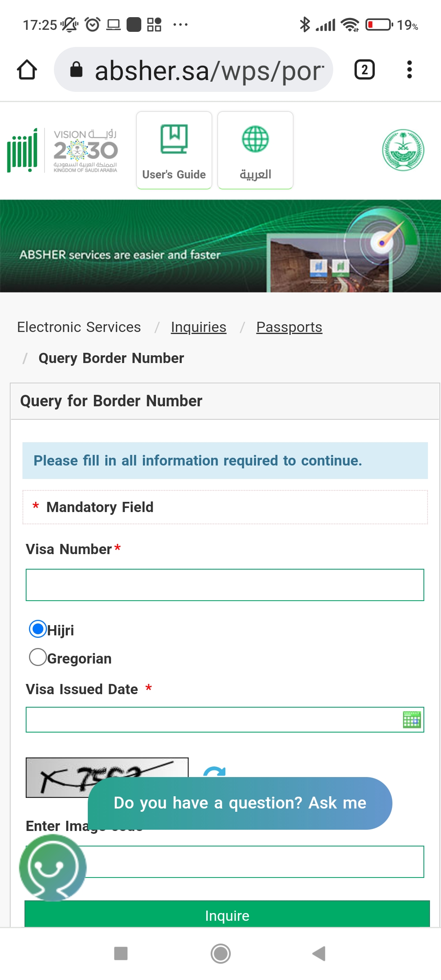Viewport: 441px width, 980px height.
Task: Click the Saudi emblem icon
Action: [x=403, y=150]
